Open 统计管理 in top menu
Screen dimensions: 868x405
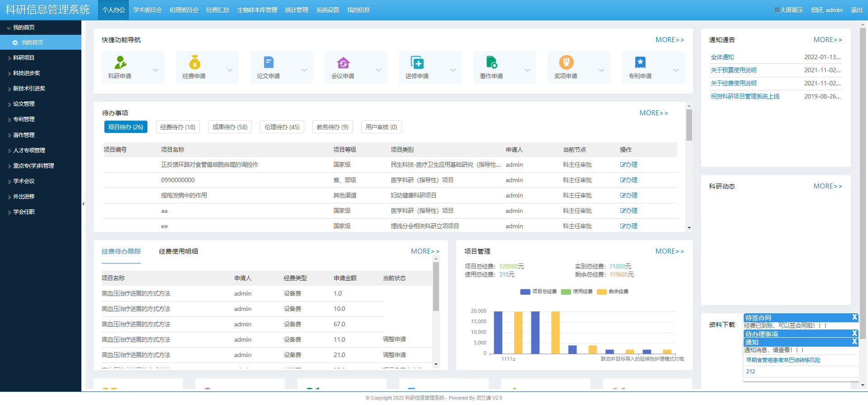coord(297,10)
